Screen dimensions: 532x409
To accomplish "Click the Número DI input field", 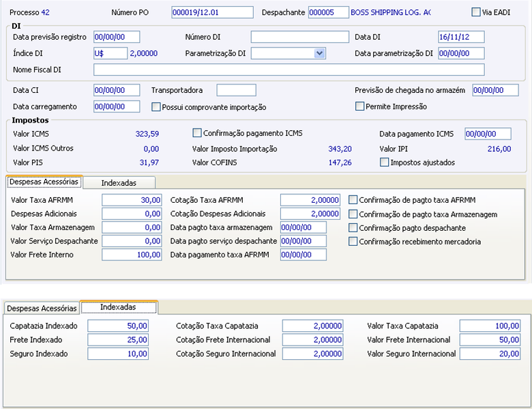I will coord(300,37).
